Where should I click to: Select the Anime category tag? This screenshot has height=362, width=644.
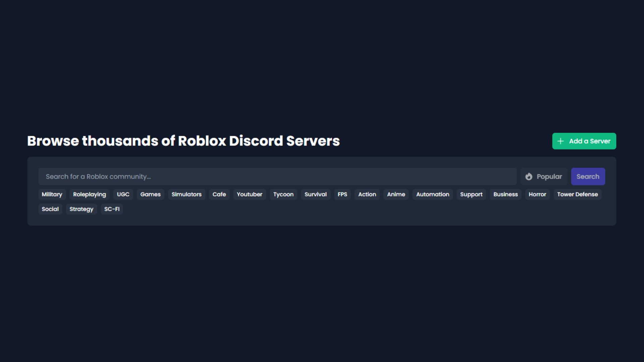(396, 194)
